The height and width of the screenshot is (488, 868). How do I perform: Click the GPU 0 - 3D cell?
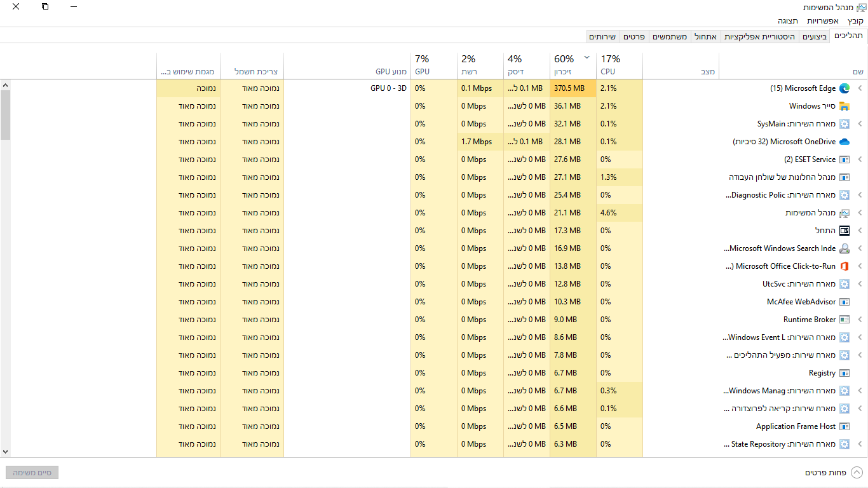(348, 88)
